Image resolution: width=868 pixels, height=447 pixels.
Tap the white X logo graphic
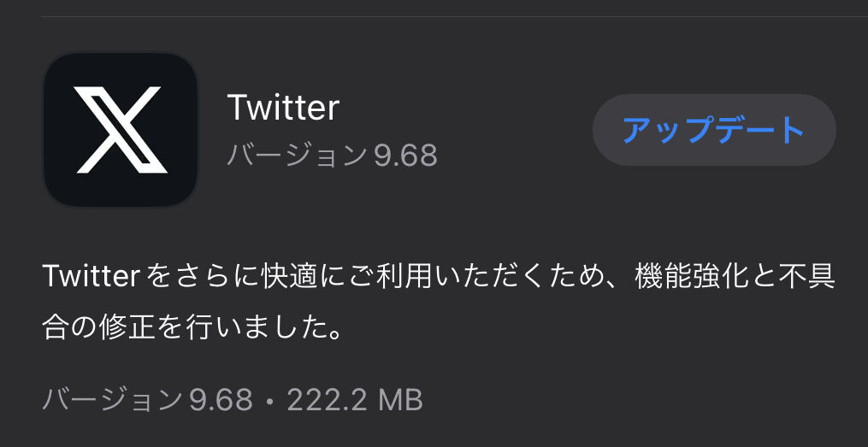[x=121, y=130]
